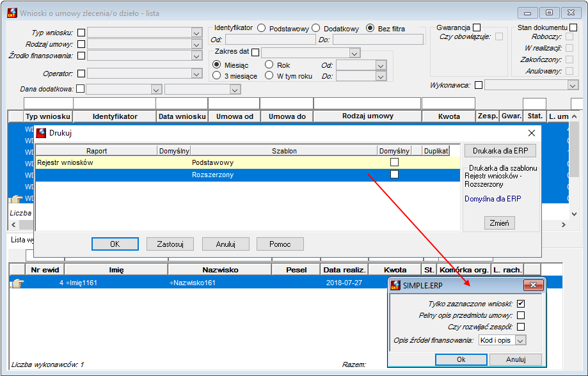Click the 'Zastosuj' button
This screenshot has height=376, width=588.
[x=170, y=244]
